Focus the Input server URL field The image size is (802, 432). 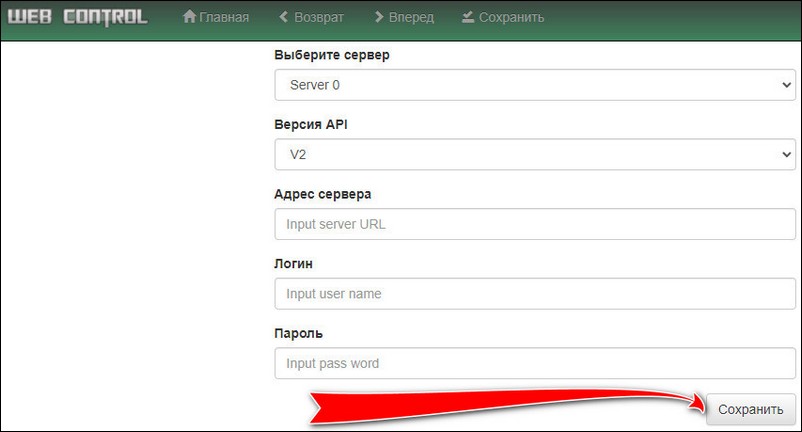(535, 224)
